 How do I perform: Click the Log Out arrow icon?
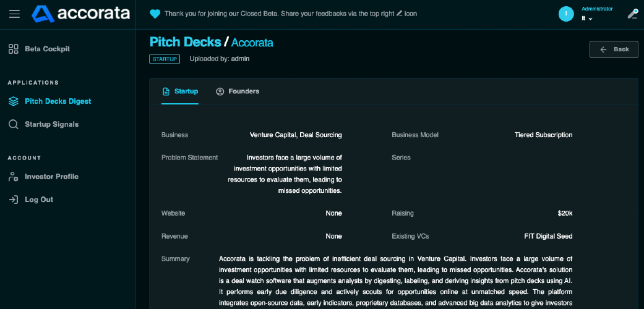click(14, 200)
